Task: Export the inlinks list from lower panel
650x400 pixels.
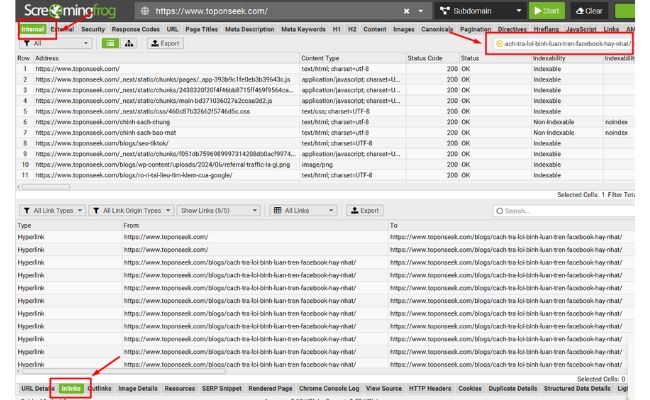Action: click(363, 211)
